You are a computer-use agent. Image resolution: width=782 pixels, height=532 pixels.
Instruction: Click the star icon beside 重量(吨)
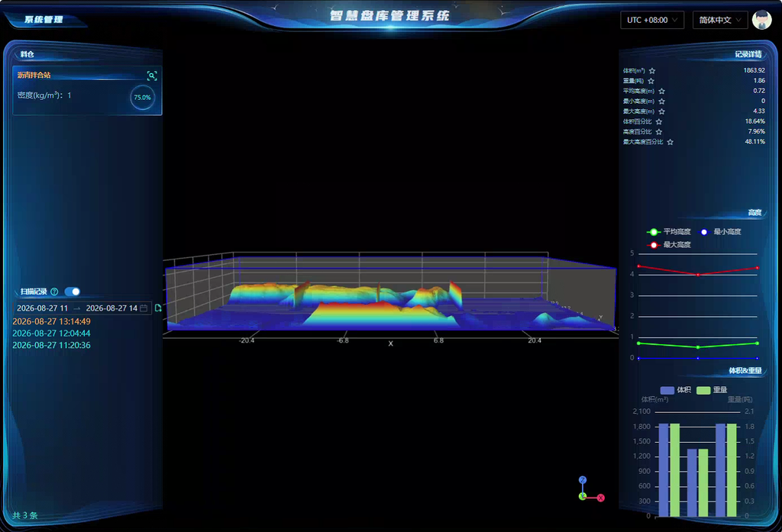[x=651, y=81]
